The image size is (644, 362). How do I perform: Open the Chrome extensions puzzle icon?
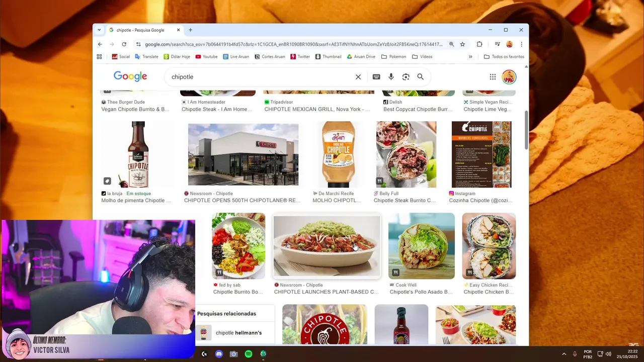[479, 44]
